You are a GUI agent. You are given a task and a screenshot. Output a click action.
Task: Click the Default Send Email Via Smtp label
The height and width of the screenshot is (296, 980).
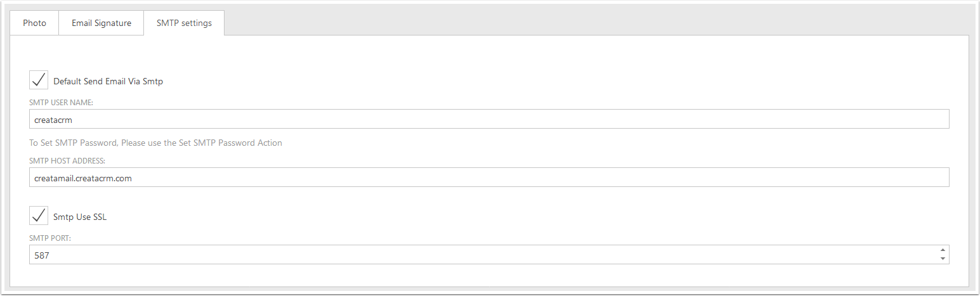pyautogui.click(x=108, y=81)
